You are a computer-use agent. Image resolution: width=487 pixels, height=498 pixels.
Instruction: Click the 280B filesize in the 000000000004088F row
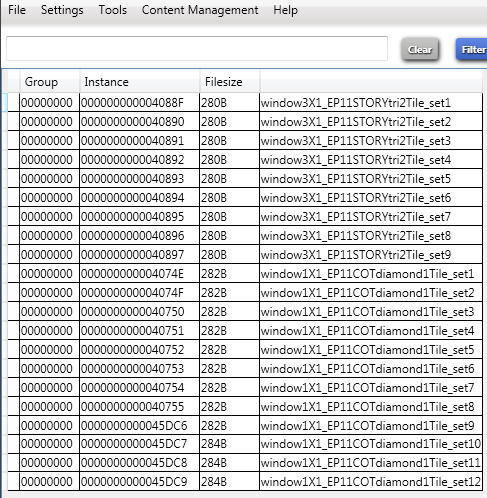click(x=230, y=103)
